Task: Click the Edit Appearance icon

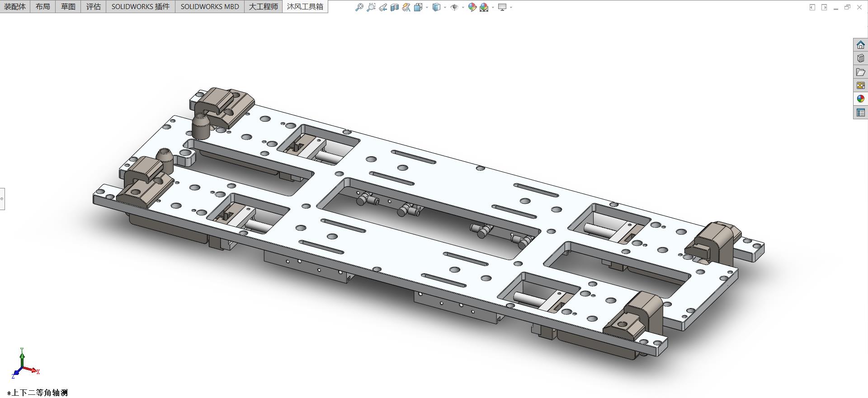Action: pos(472,7)
